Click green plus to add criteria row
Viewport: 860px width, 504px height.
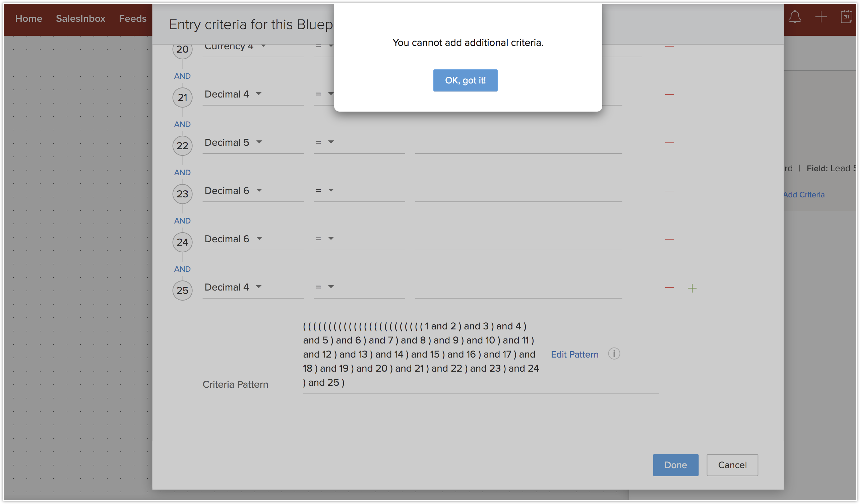[692, 288]
